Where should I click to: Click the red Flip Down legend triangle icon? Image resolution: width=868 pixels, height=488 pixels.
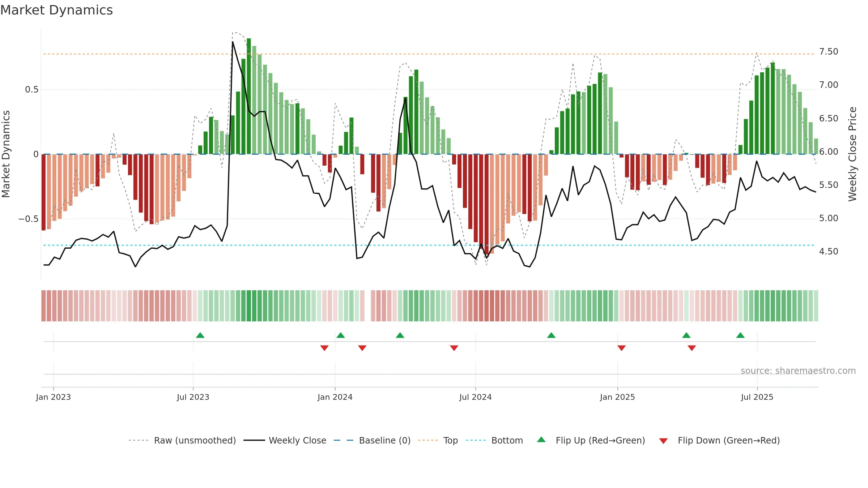coord(663,441)
